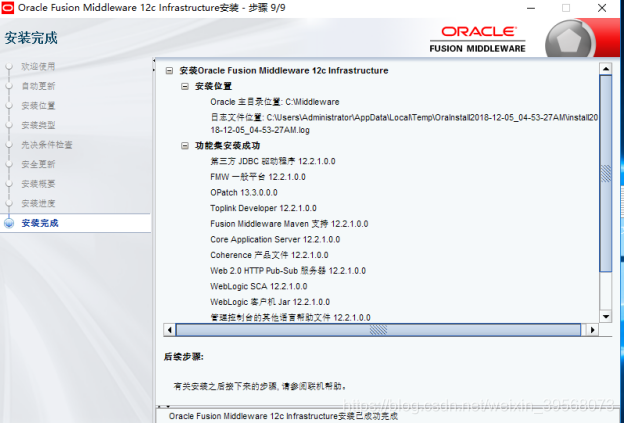The image size is (624, 424).
Task: Click the Oracle Fusion Middleware logo
Action: [x=478, y=39]
